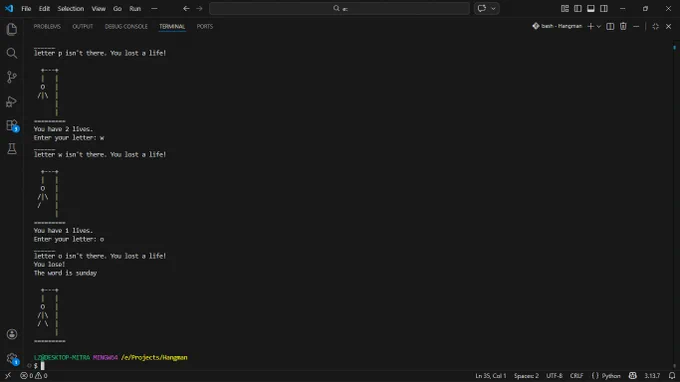Switch to the PORTS tab
This screenshot has height=382, width=680.
(205, 26)
